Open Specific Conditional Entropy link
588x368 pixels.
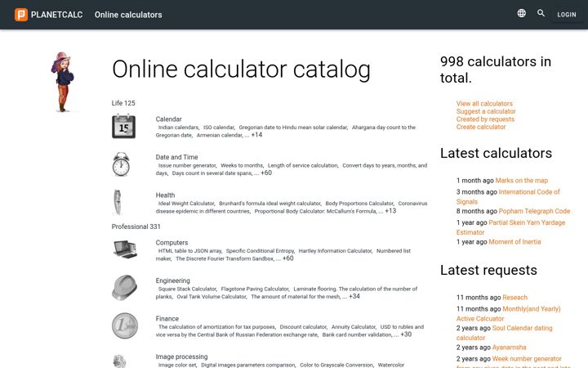260,251
